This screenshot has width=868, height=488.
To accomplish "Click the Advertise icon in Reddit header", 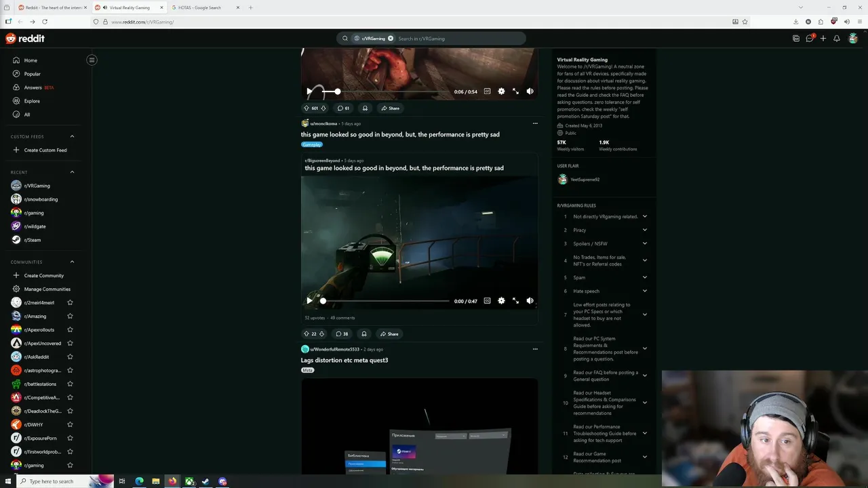I will 796,39.
